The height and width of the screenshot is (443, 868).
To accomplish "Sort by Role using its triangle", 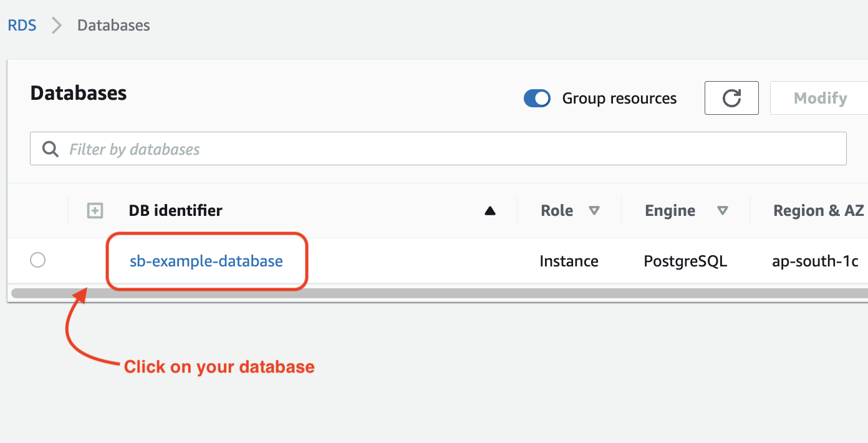I will tap(594, 211).
